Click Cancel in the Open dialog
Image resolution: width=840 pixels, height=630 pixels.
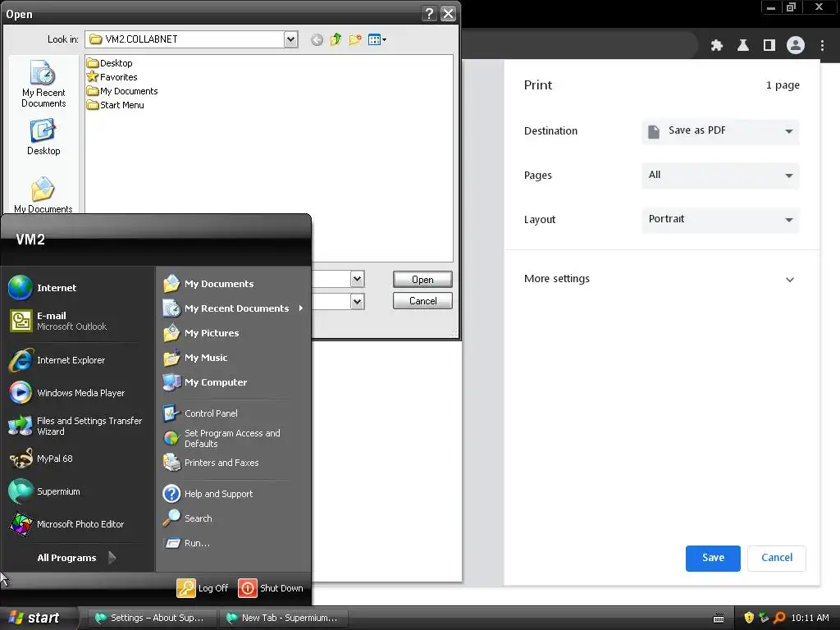(x=422, y=301)
